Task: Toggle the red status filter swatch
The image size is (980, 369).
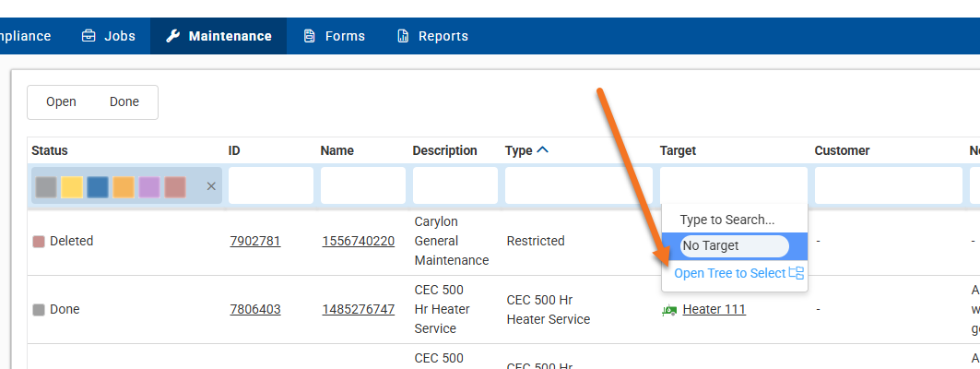Action: 175,187
